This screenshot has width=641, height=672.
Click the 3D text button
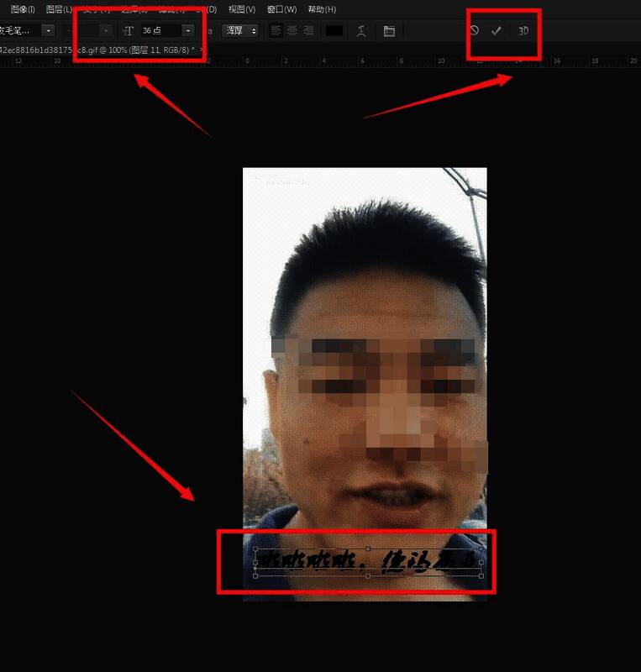[523, 31]
